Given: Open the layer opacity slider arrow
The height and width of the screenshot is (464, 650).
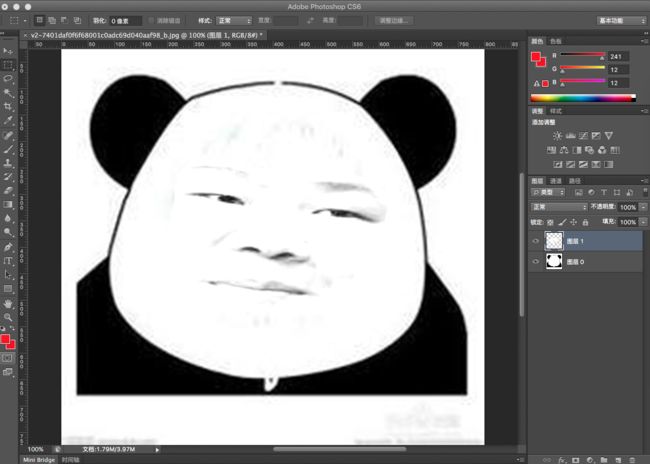Looking at the screenshot, I should 644,207.
